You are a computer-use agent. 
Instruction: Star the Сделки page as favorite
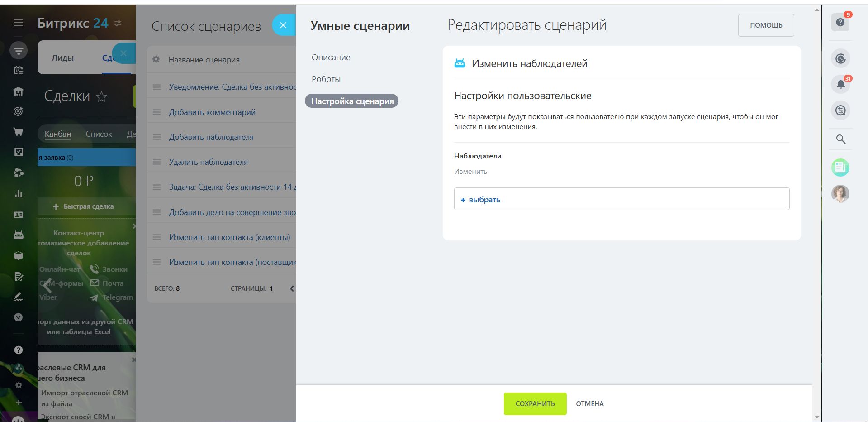click(102, 96)
